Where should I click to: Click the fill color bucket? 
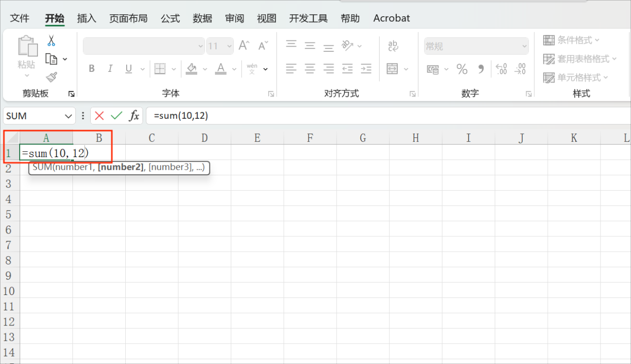[191, 69]
